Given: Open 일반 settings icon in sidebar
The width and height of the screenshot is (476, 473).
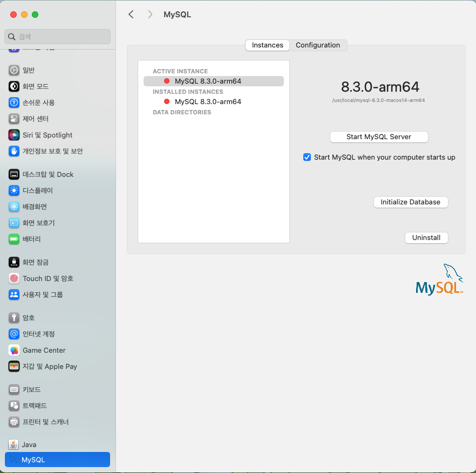Looking at the screenshot, I should point(13,70).
